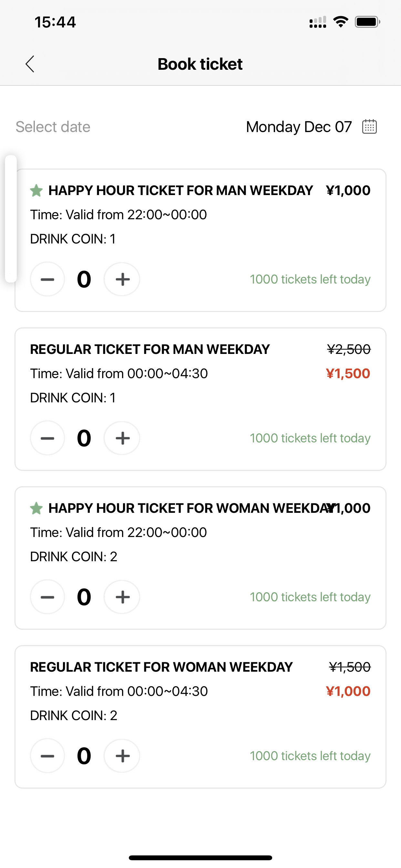Select Regular Ticket For Woman Weekday title
The width and height of the screenshot is (401, 868).
coord(161,667)
